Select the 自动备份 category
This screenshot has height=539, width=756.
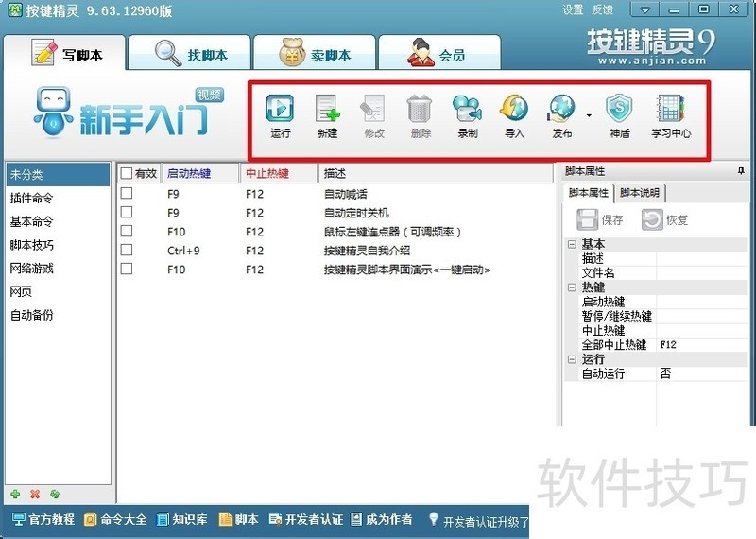pyautogui.click(x=58, y=315)
